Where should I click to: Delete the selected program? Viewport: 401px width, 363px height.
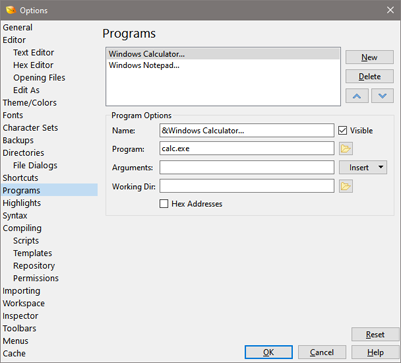(x=369, y=76)
